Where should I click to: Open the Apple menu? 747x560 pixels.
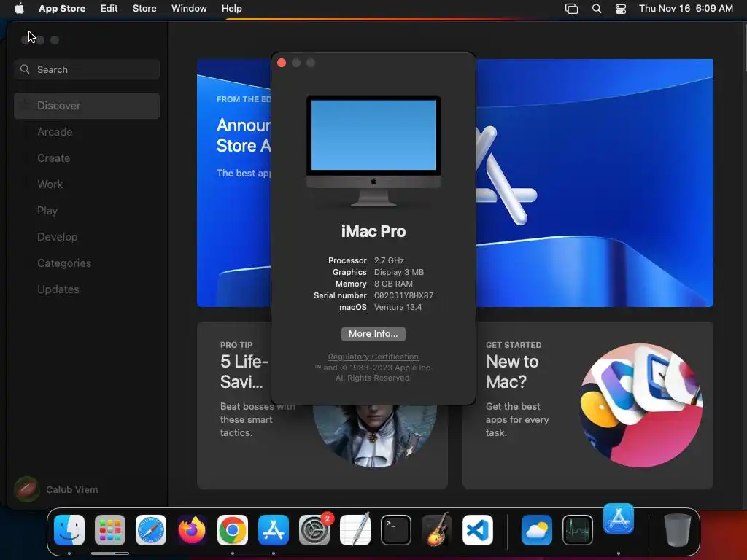coord(19,8)
